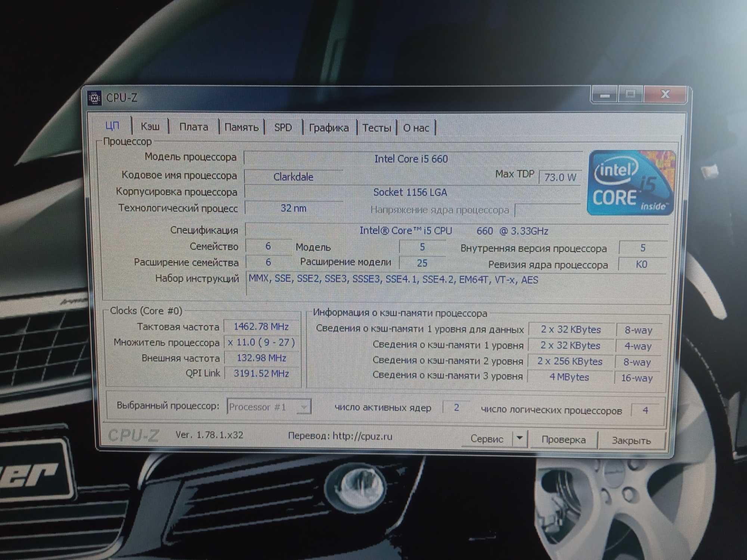The height and width of the screenshot is (560, 747).
Task: Switch to the Тесты tab
Action: point(377,128)
